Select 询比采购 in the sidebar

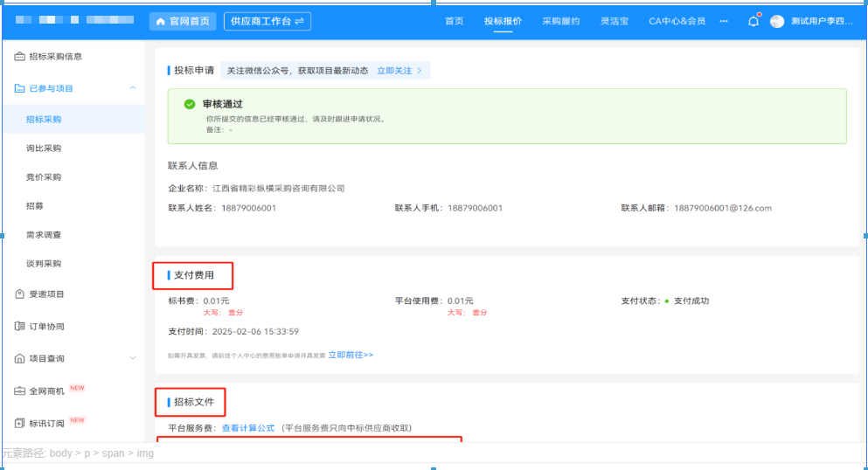(44, 149)
